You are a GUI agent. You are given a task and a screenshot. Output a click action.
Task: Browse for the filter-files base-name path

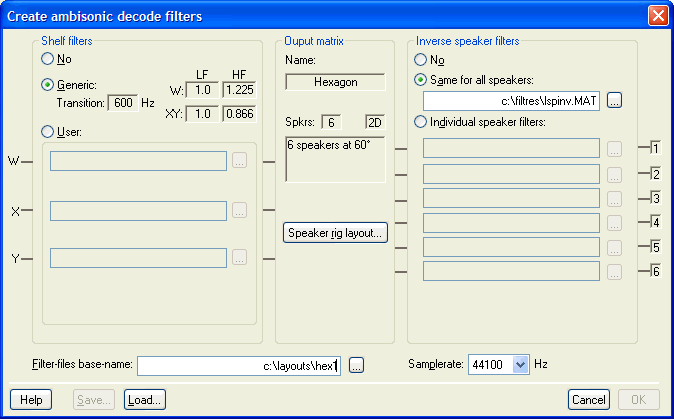356,366
